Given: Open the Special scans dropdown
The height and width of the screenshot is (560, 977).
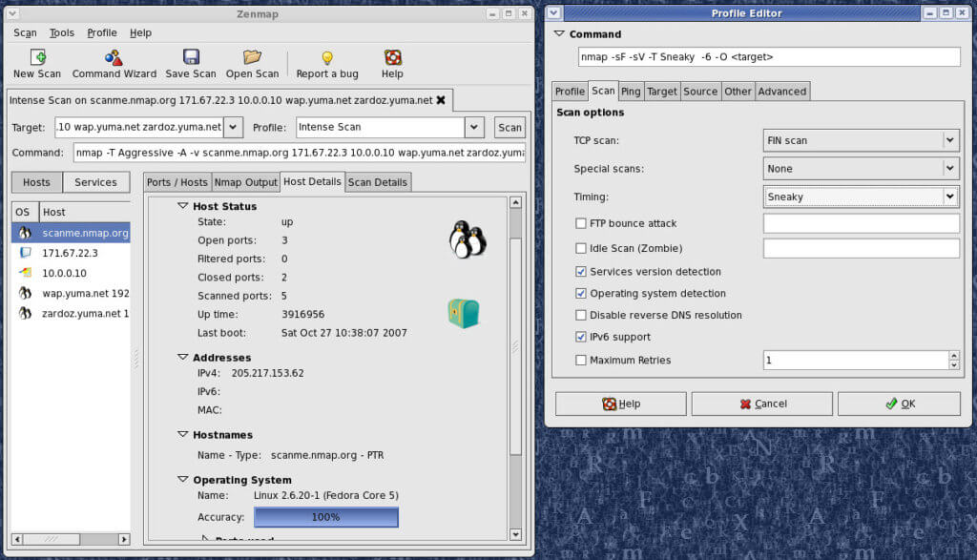Looking at the screenshot, I should (862, 169).
